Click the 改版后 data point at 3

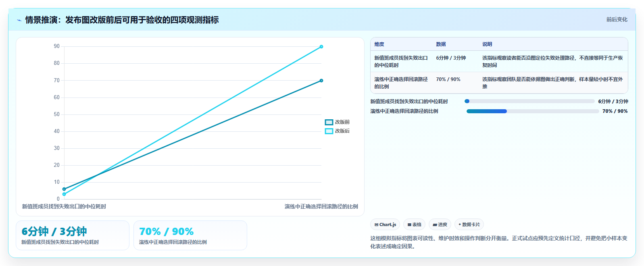pos(64,194)
